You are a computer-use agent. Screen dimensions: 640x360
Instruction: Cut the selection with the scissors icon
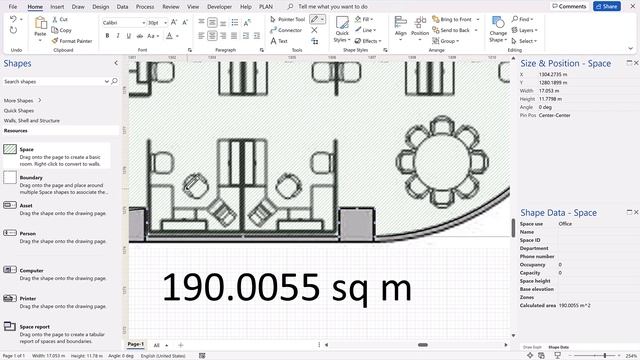point(55,19)
